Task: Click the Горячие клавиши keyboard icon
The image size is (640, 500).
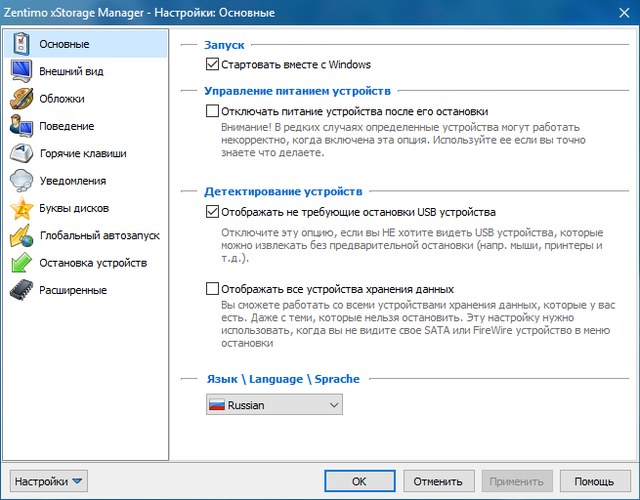Action: tap(21, 154)
